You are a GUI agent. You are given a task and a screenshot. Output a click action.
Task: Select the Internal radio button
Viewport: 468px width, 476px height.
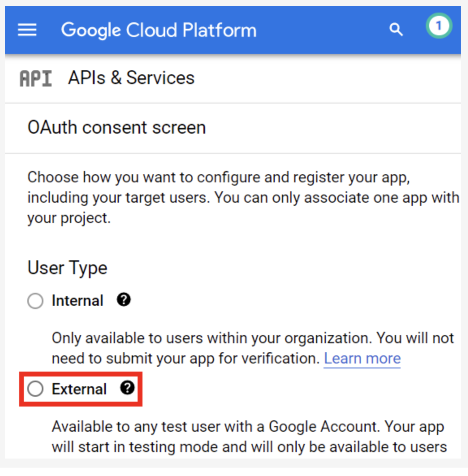click(35, 301)
